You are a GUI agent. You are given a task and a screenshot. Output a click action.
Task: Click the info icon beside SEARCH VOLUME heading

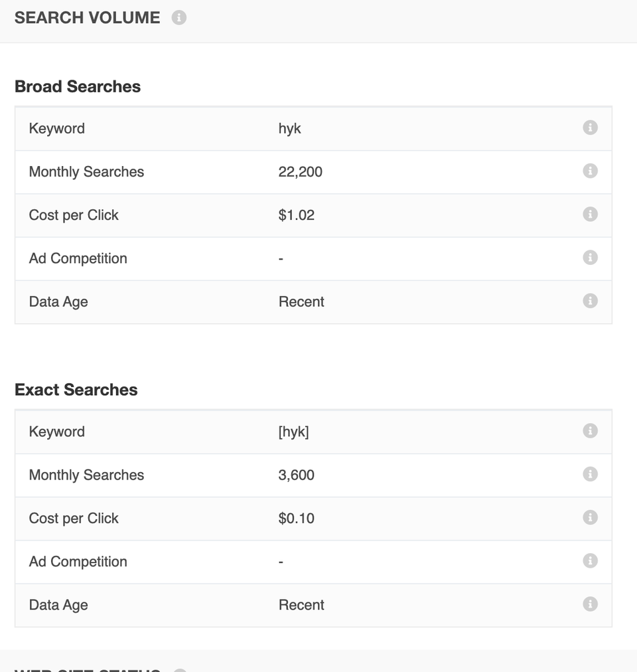click(178, 18)
